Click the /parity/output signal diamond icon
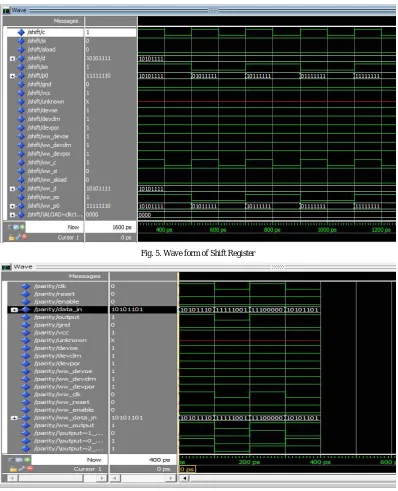Viewport: 398px width, 491px height. pyautogui.click(x=26, y=317)
